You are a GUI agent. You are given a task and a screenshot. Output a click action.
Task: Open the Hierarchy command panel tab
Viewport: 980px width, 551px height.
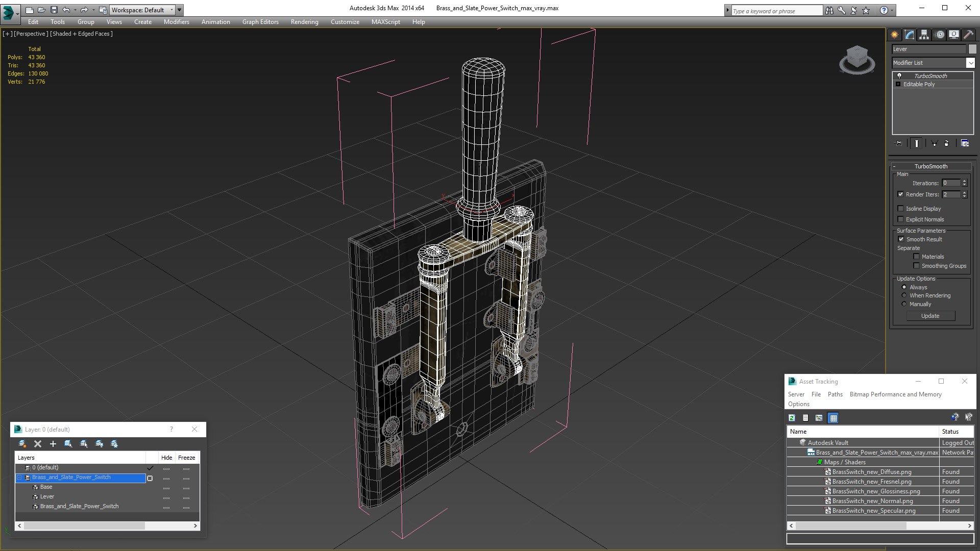pos(924,35)
